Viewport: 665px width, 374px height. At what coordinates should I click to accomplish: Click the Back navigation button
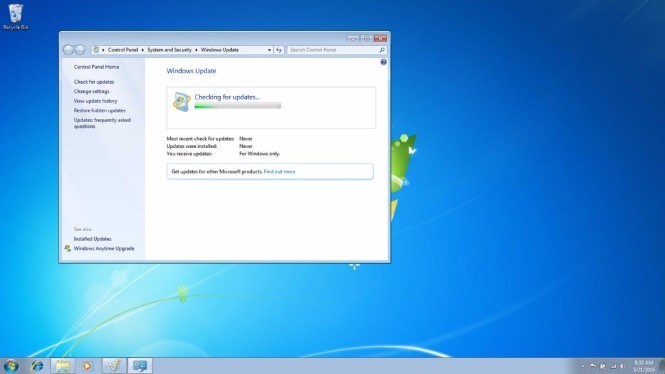point(68,50)
